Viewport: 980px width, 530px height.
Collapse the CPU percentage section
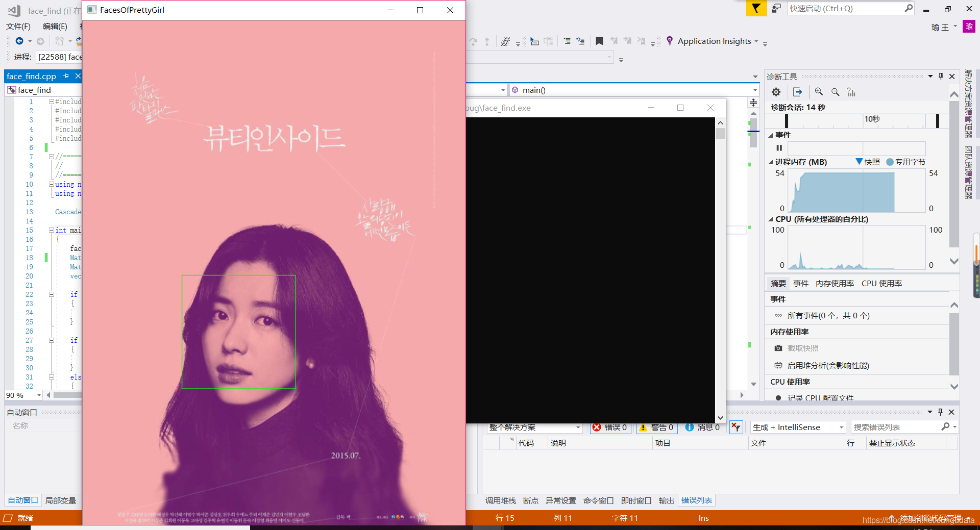click(x=771, y=219)
